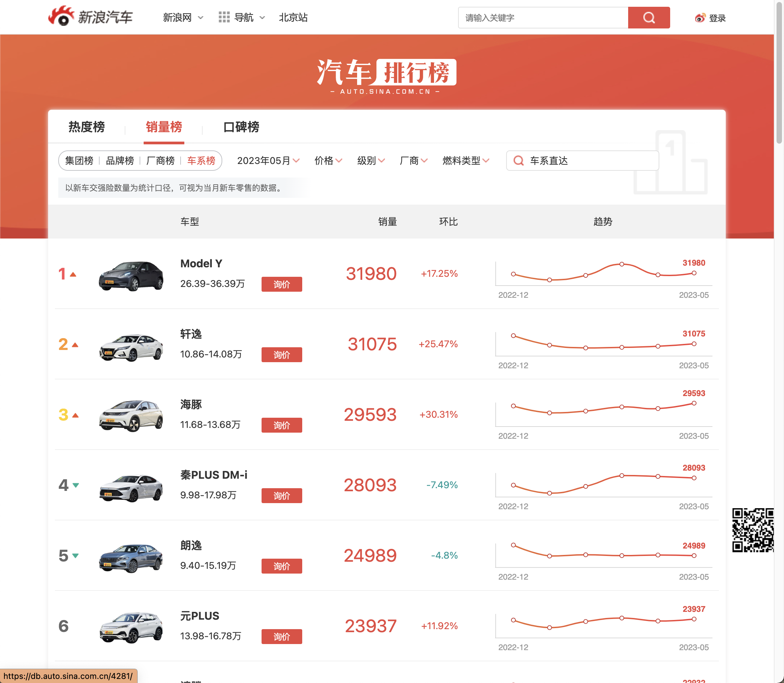The width and height of the screenshot is (784, 683).
Task: Open the 轩逸 model name link
Action: [191, 334]
